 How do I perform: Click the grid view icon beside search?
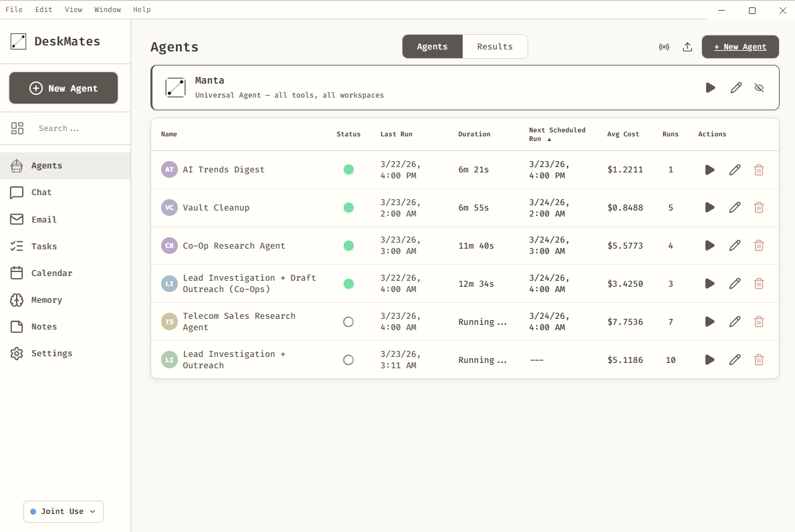click(17, 128)
